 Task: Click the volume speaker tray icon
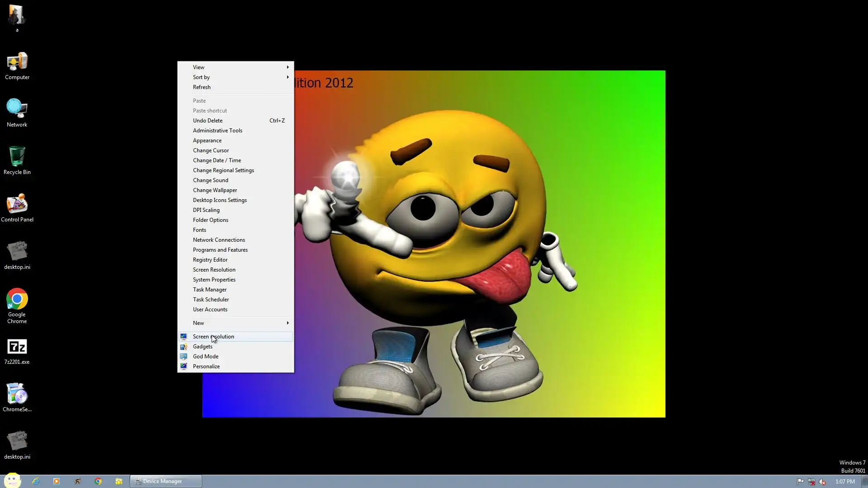(822, 482)
